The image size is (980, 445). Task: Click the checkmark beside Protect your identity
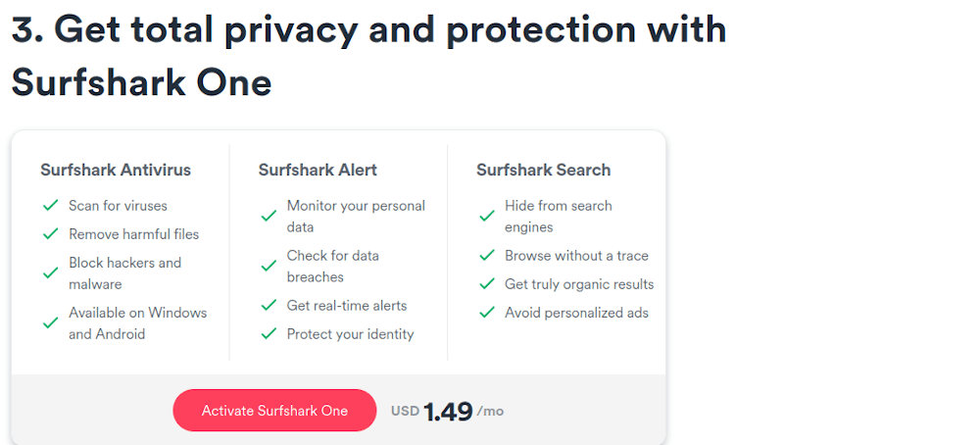269,334
